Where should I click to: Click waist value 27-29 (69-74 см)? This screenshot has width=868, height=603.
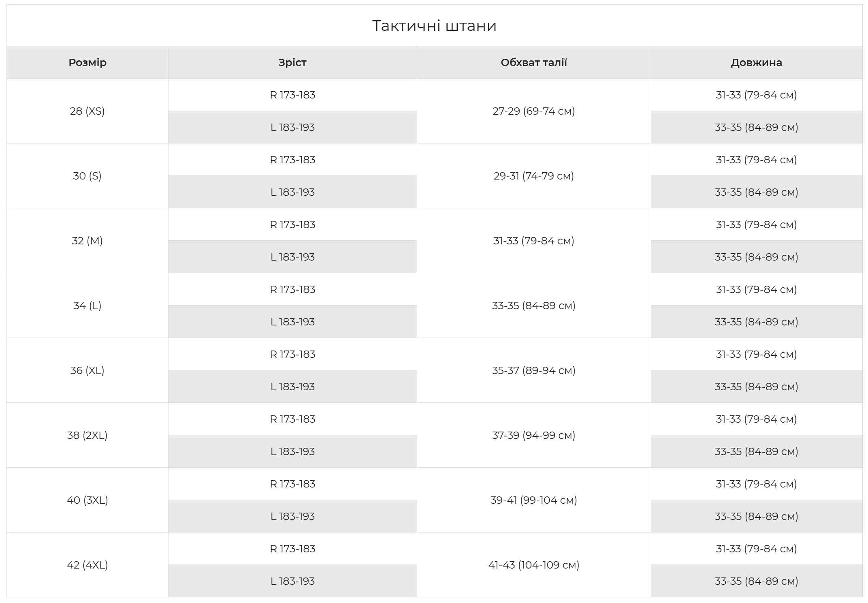pyautogui.click(x=534, y=111)
